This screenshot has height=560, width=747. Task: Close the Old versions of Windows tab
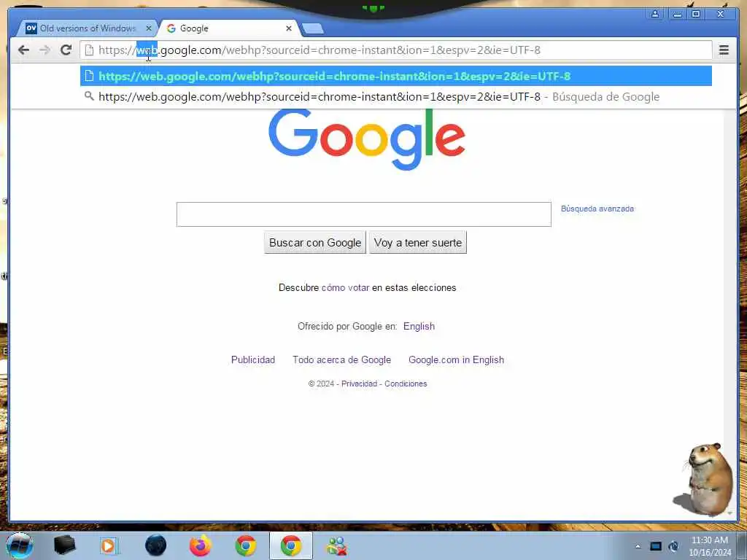point(149,28)
